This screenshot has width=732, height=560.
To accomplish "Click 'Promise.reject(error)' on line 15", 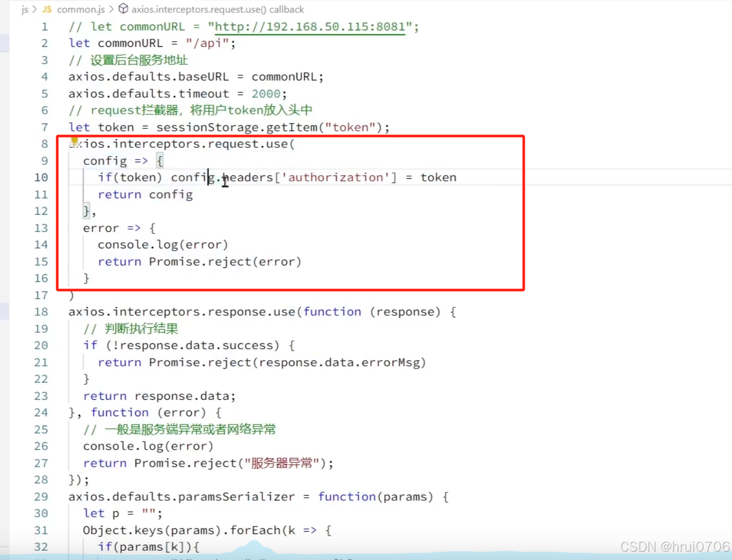I will click(225, 262).
